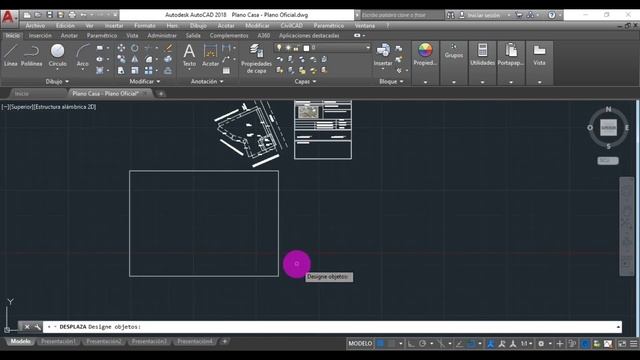Expand the Capas panel dropdown
640x360 pixels.
coord(306,82)
